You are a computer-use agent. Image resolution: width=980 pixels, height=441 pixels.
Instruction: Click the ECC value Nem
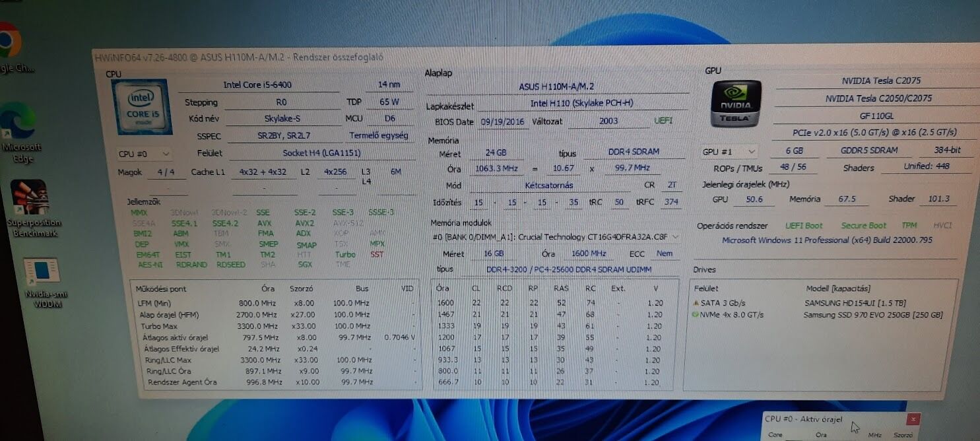point(665,254)
